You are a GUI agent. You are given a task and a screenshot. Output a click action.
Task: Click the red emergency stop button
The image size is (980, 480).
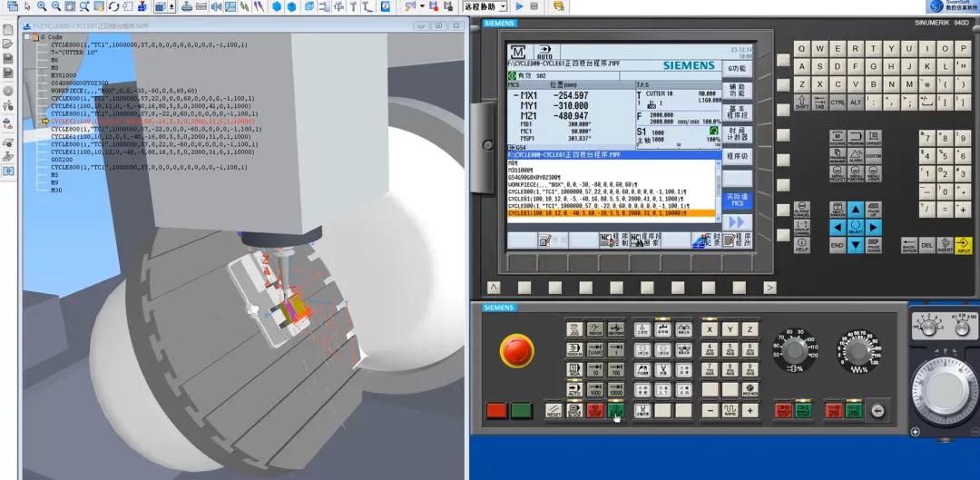coord(516,350)
